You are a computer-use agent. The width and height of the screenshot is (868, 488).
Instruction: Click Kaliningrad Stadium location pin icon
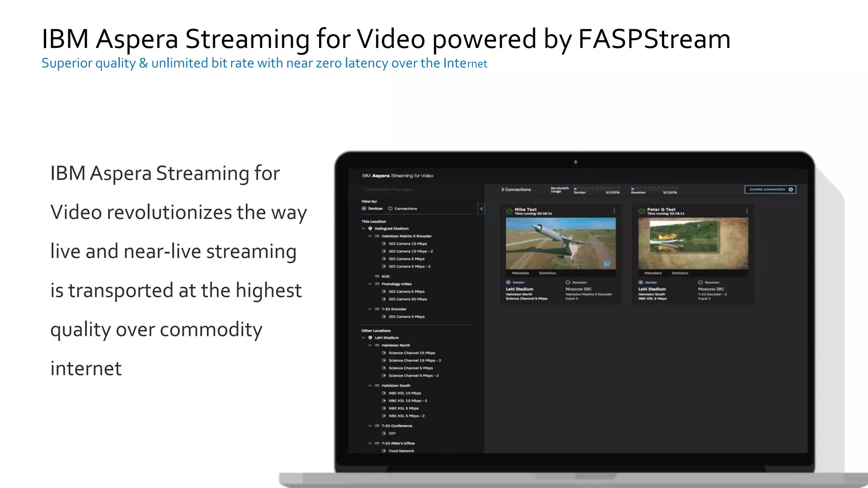point(370,228)
